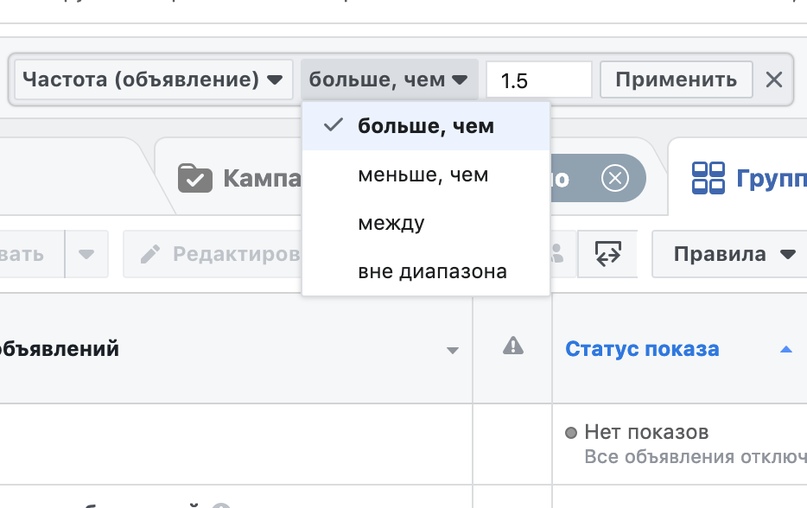
Task: Open split-button arrow left of Редактировать
Action: tap(87, 254)
